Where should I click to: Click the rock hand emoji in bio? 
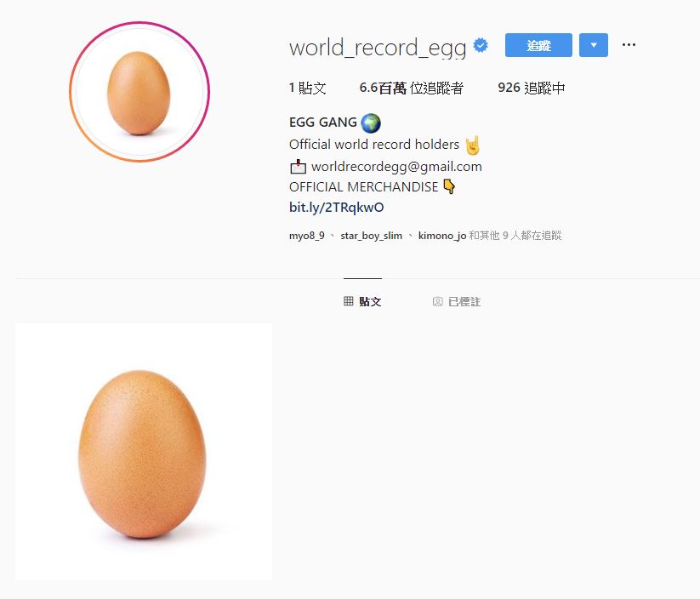click(x=473, y=145)
